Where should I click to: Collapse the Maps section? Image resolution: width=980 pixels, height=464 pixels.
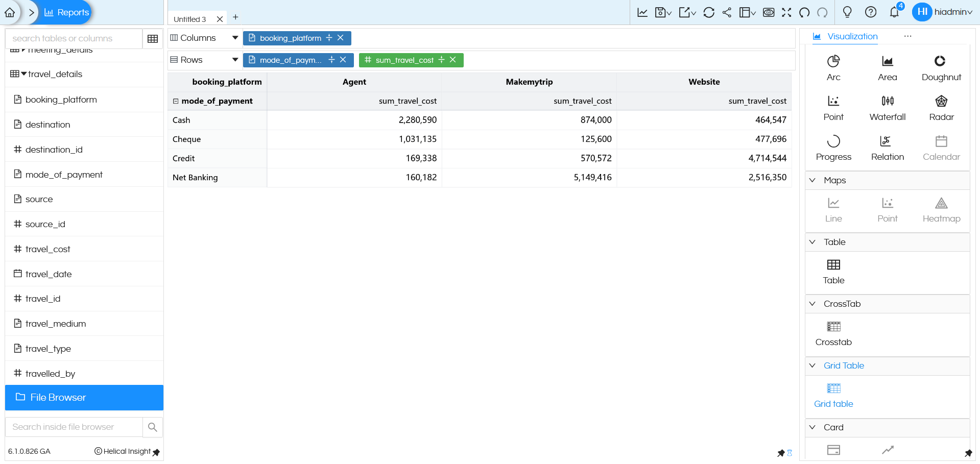click(813, 180)
